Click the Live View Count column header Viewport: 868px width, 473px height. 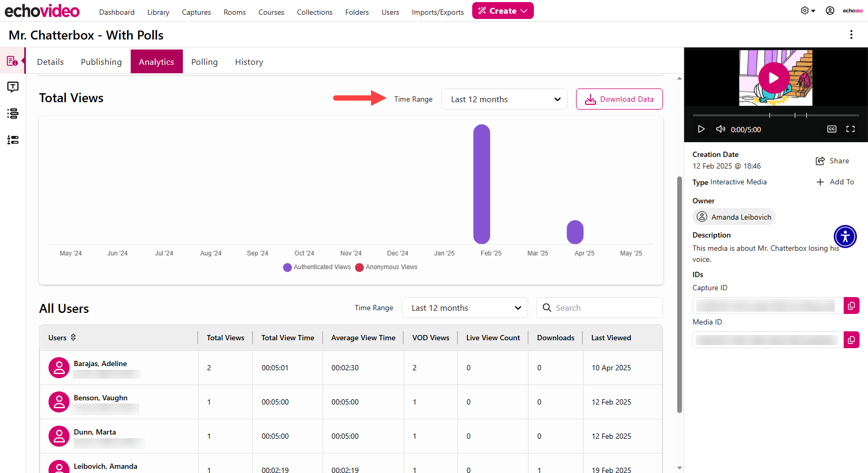pos(493,338)
